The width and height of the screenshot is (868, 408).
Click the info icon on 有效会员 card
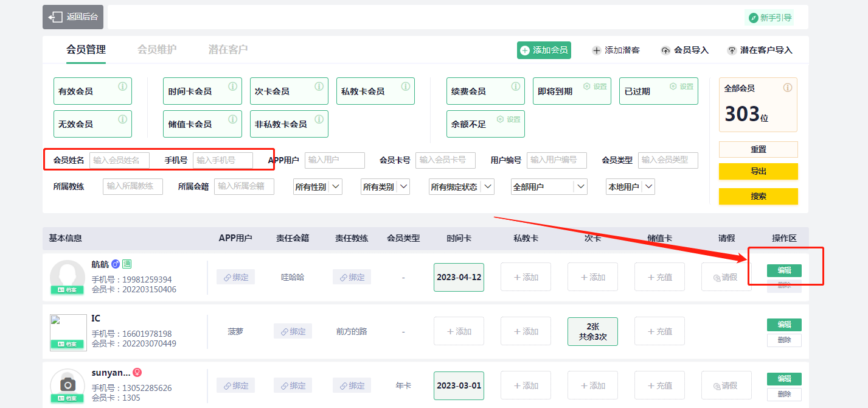click(x=122, y=86)
